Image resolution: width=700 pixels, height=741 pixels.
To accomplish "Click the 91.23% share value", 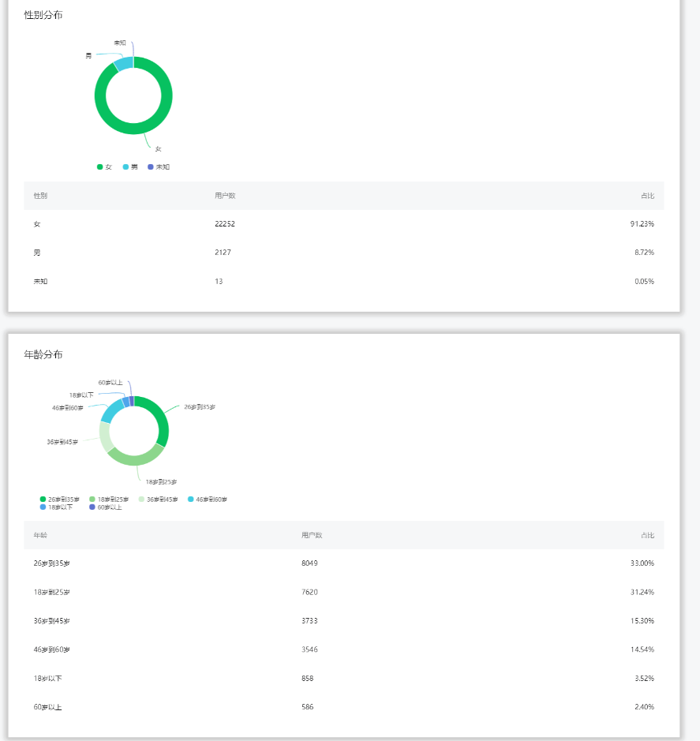I will [x=642, y=224].
